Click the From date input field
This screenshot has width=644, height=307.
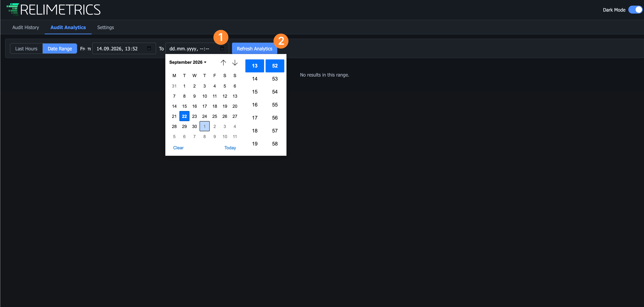tap(124, 49)
